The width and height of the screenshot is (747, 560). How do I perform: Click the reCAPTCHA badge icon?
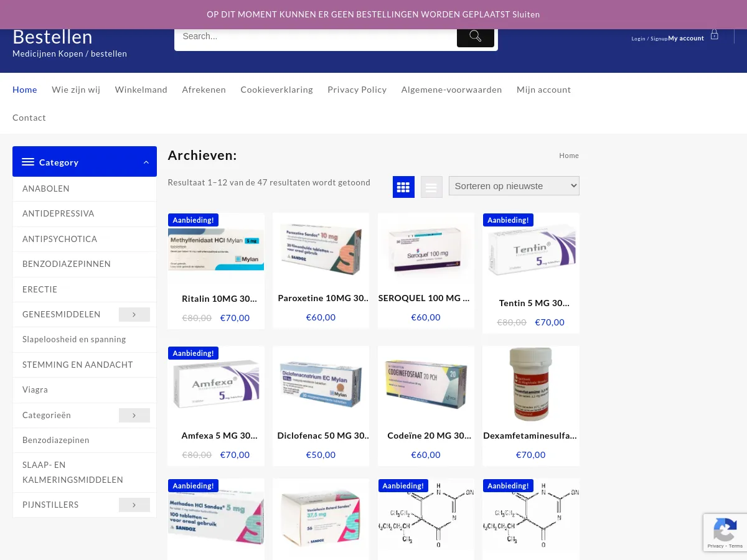[x=725, y=533]
